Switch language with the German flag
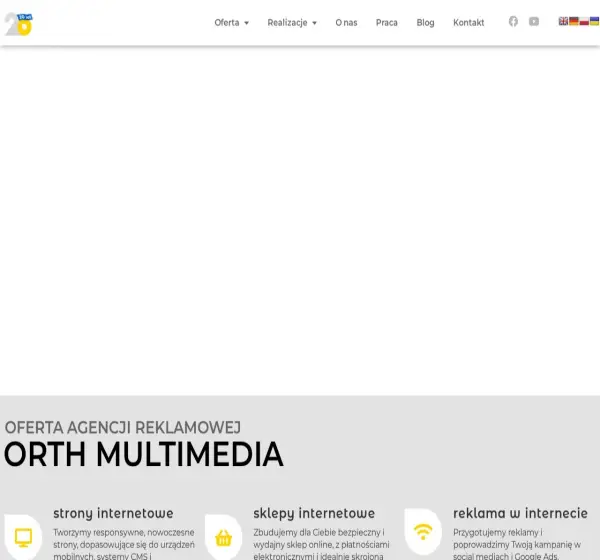The height and width of the screenshot is (560, 600). pyautogui.click(x=574, y=21)
